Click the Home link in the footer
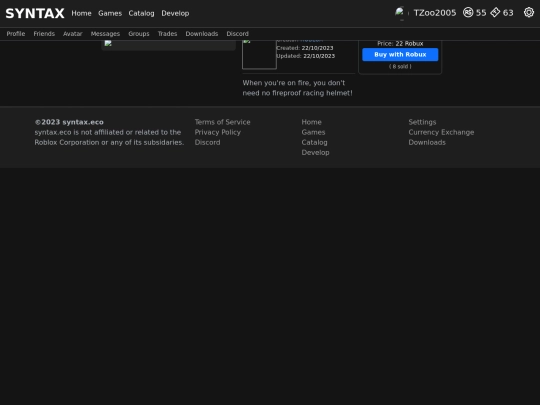540x405 pixels. (x=311, y=122)
